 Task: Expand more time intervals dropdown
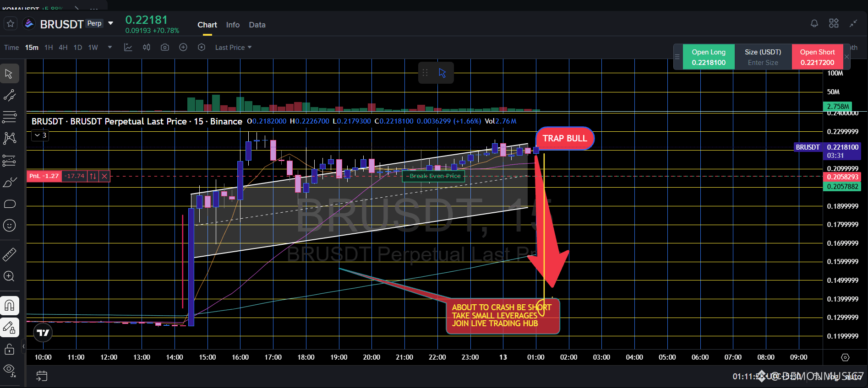coord(110,48)
